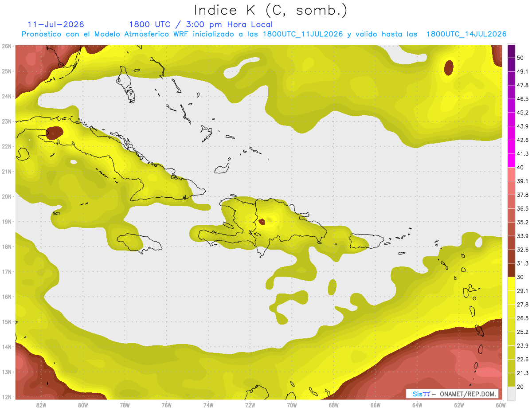The image size is (532, 411).
Task: Click the "39.1" colorbar label
Action: pyautogui.click(x=523, y=181)
